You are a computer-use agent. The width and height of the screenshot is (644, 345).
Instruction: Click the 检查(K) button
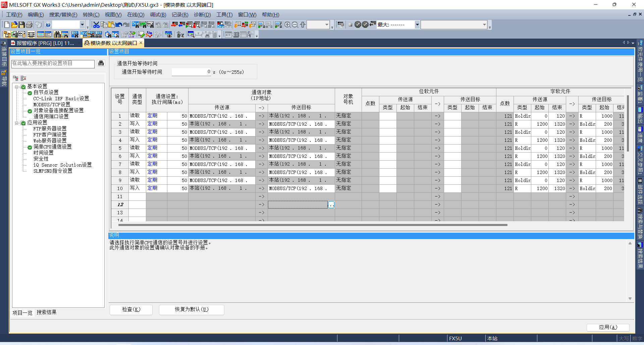(x=131, y=309)
